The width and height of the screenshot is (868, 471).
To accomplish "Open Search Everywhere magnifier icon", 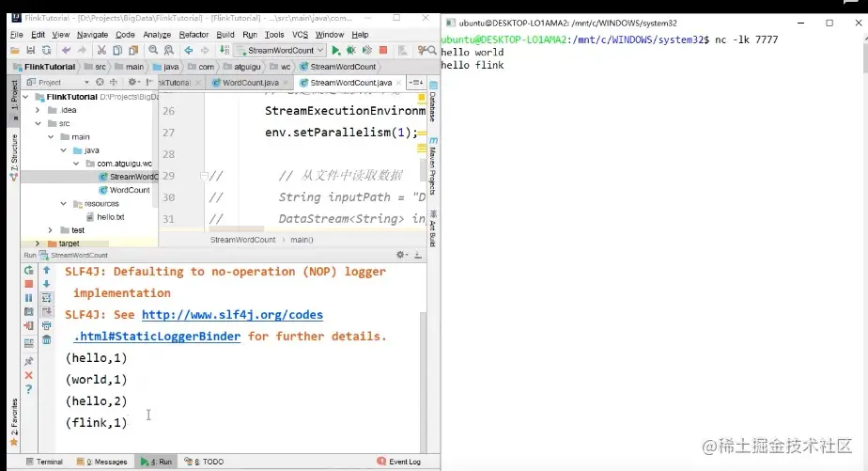I will [432, 51].
